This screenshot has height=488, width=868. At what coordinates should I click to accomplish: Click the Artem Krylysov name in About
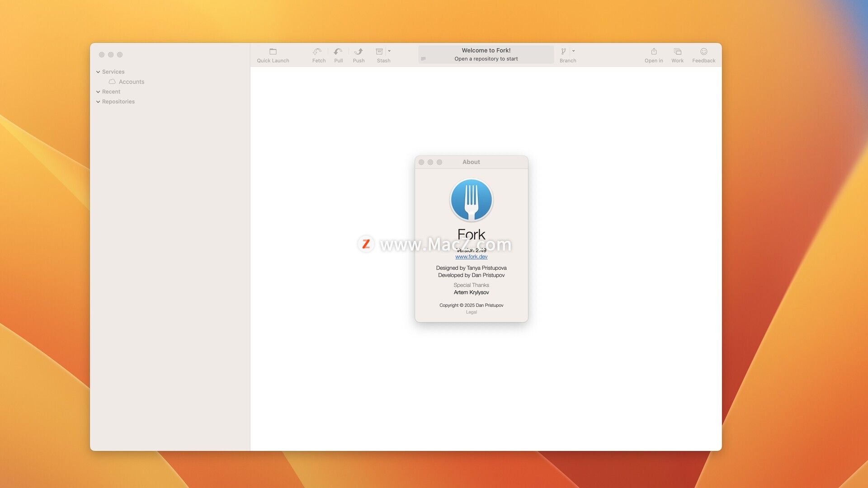pos(471,292)
